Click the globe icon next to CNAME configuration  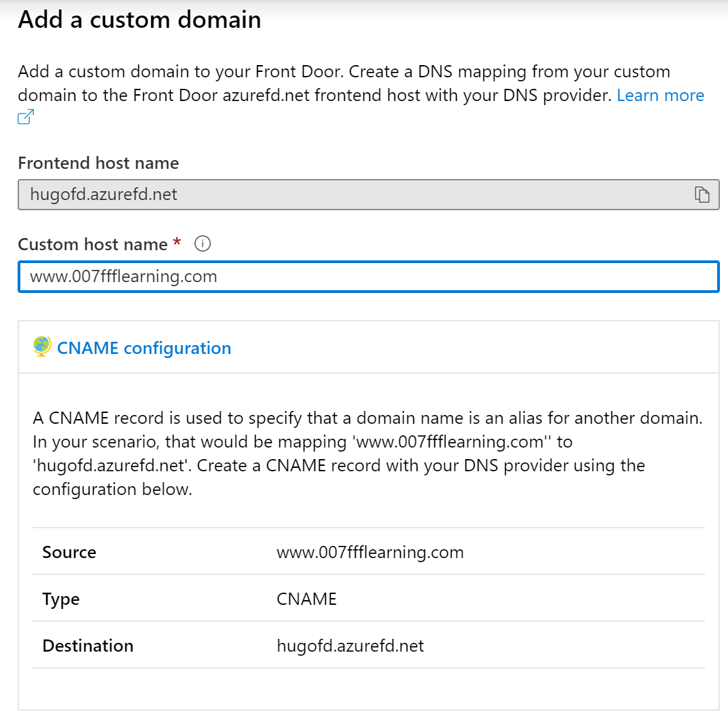coord(42,347)
